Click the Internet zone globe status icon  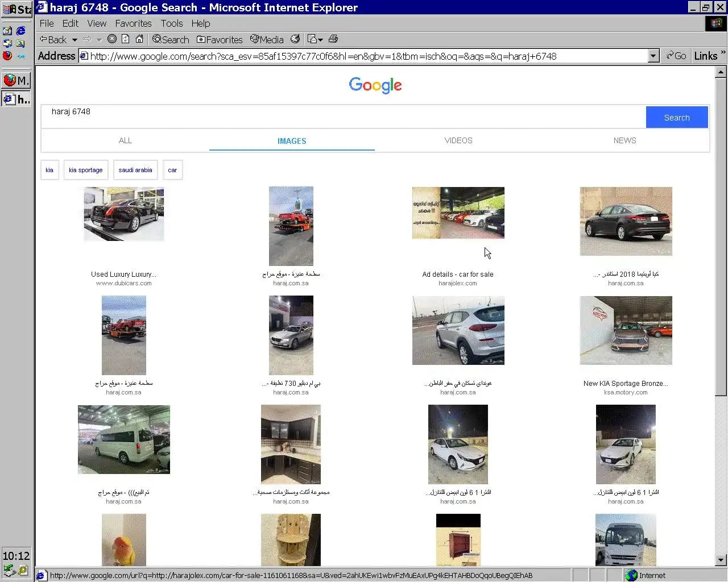631,575
